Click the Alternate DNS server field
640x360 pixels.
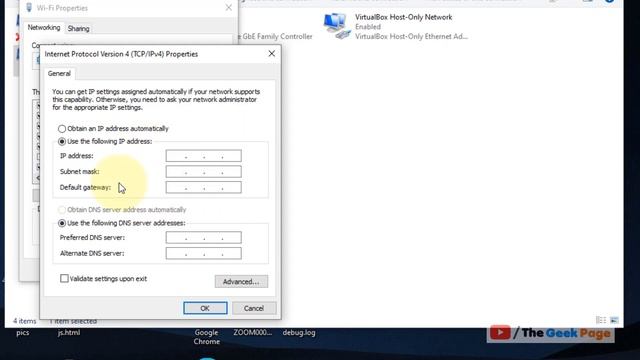tap(203, 253)
